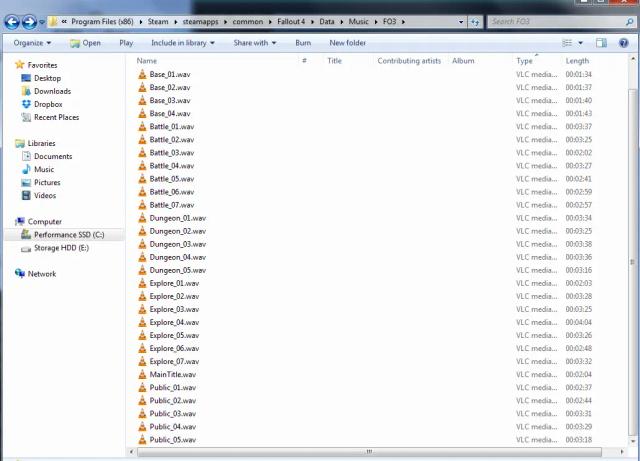Select file Battle_07.wav
Image resolution: width=640 pixels, height=461 pixels.
(x=172, y=205)
